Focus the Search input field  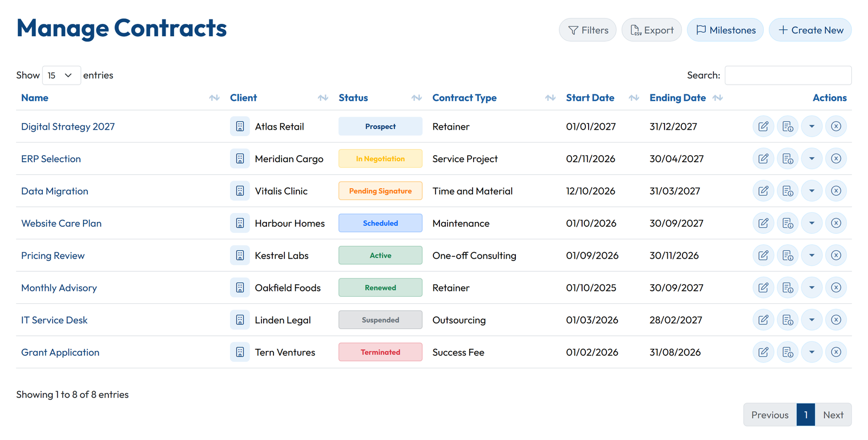(788, 75)
